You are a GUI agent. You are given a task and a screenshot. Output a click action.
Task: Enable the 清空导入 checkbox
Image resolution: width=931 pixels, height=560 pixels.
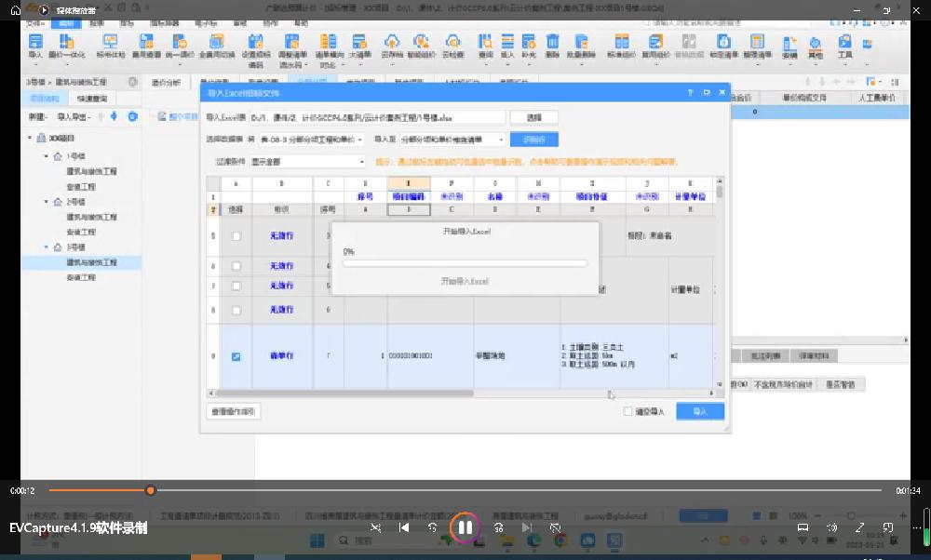(627, 411)
